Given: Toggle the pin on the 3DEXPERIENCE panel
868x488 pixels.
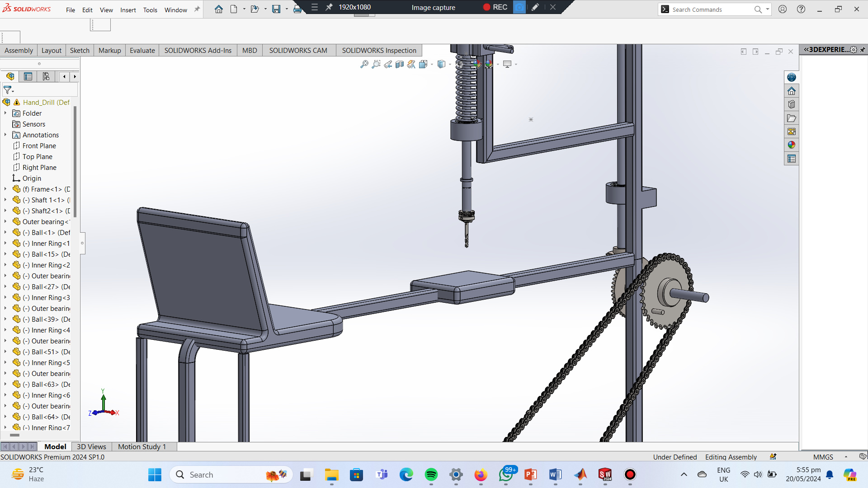Looking at the screenshot, I should click(863, 50).
